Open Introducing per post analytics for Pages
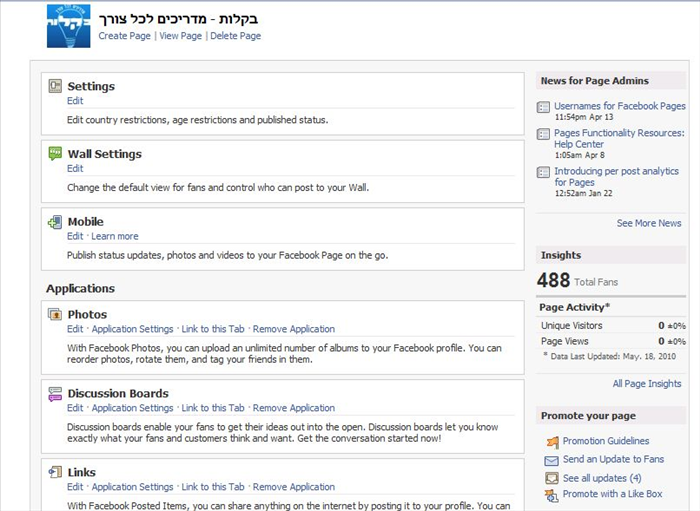 pos(617,177)
